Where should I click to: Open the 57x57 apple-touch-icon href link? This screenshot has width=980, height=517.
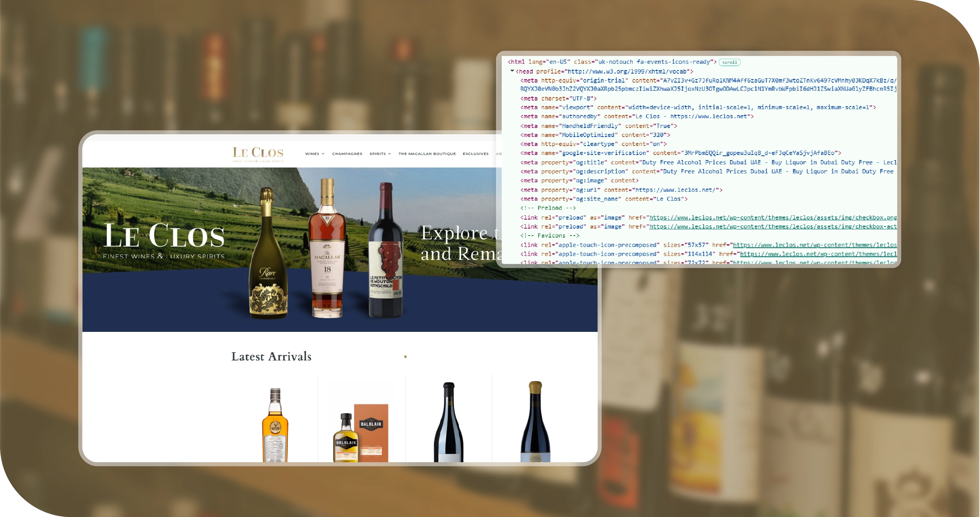814,245
